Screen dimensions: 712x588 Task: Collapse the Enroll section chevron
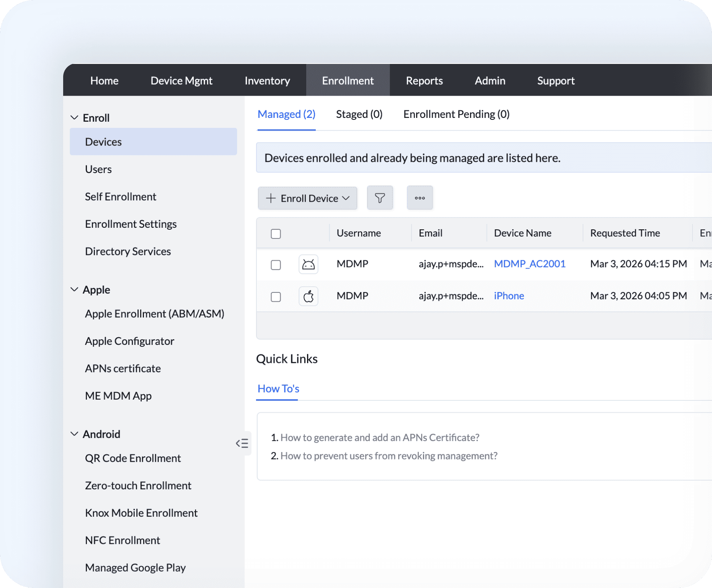point(75,118)
